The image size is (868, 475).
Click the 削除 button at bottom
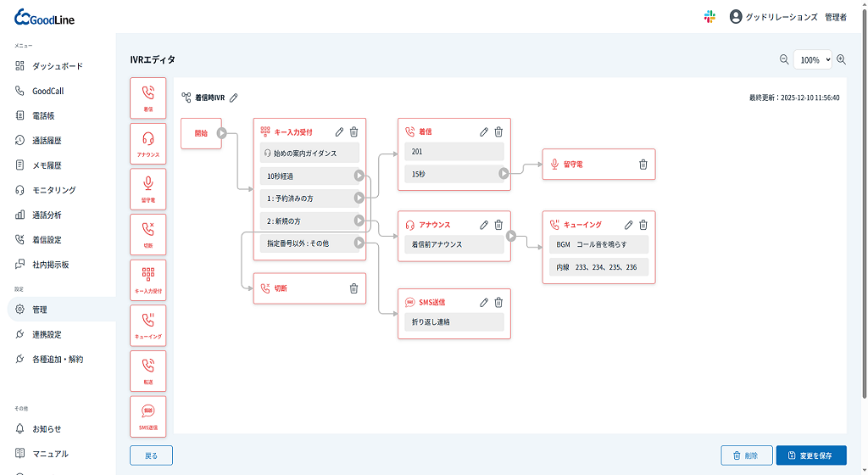pyautogui.click(x=747, y=455)
